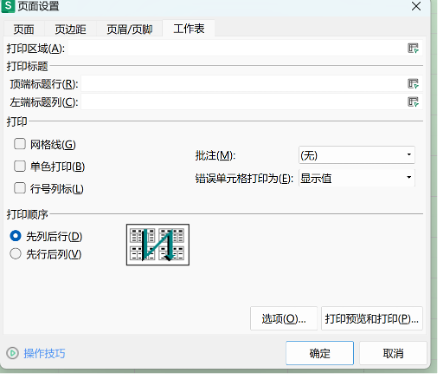
Task: Click the print order preview image
Action: (158, 245)
